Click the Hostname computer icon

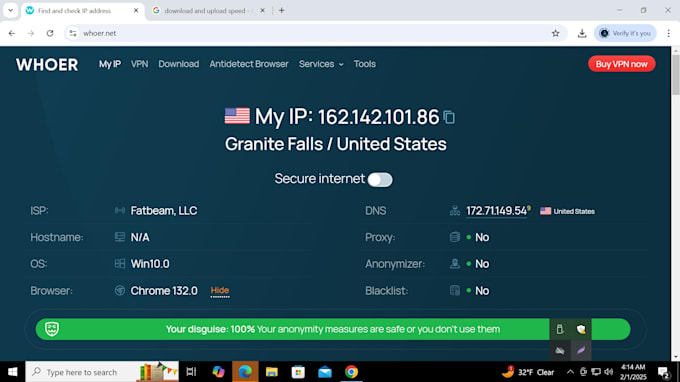pos(120,237)
